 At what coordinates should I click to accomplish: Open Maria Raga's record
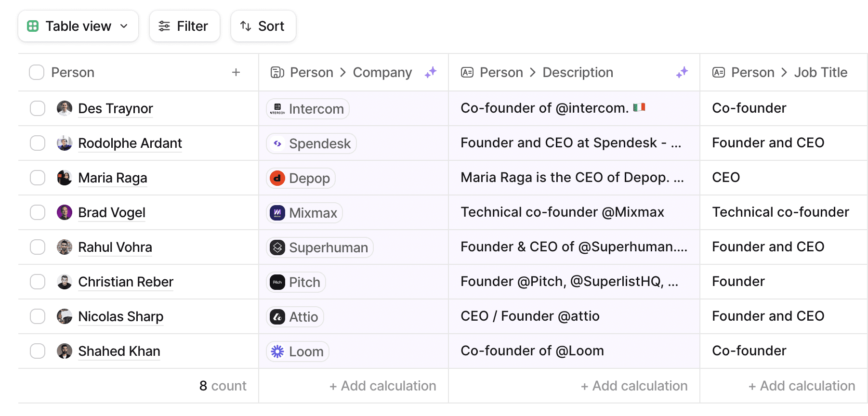click(113, 178)
